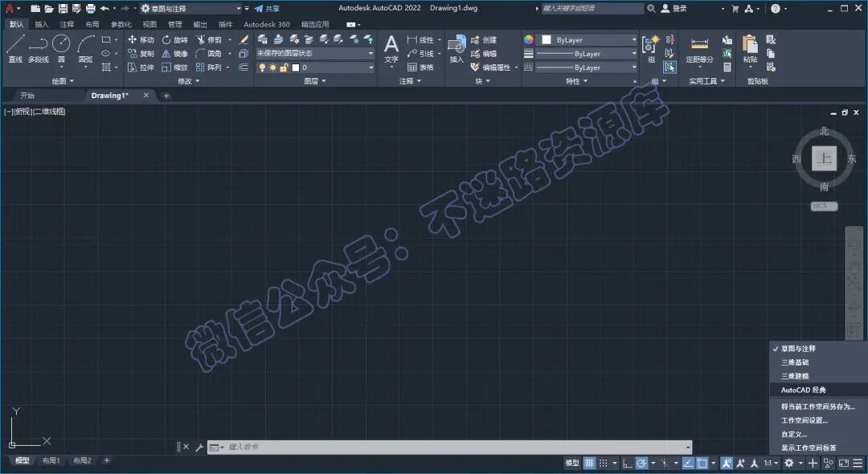The image size is (868, 474).
Task: Click the 登录 sign-in button
Action: (x=674, y=8)
